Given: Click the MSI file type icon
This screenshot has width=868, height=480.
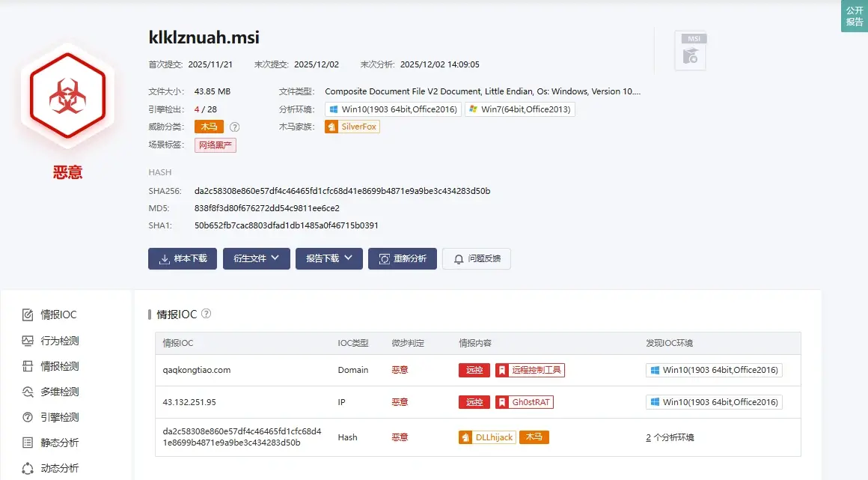Looking at the screenshot, I should coord(691,50).
